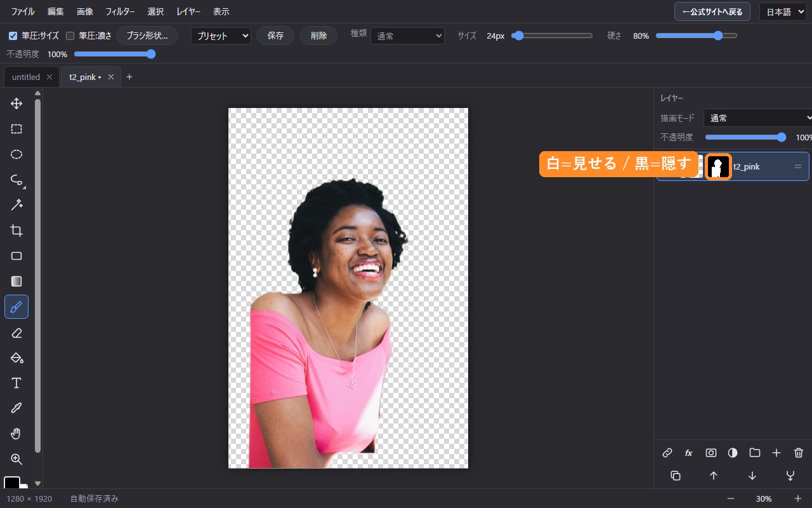Open the 日本語 language dropdown
Viewport: 812px width, 508px height.
tap(782, 11)
